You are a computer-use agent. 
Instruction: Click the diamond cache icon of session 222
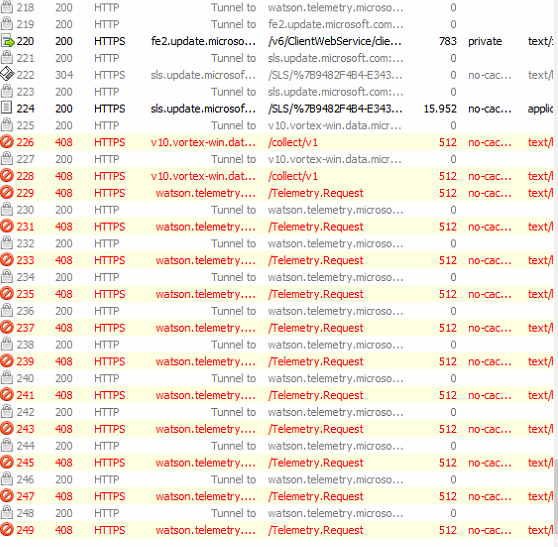[7, 75]
